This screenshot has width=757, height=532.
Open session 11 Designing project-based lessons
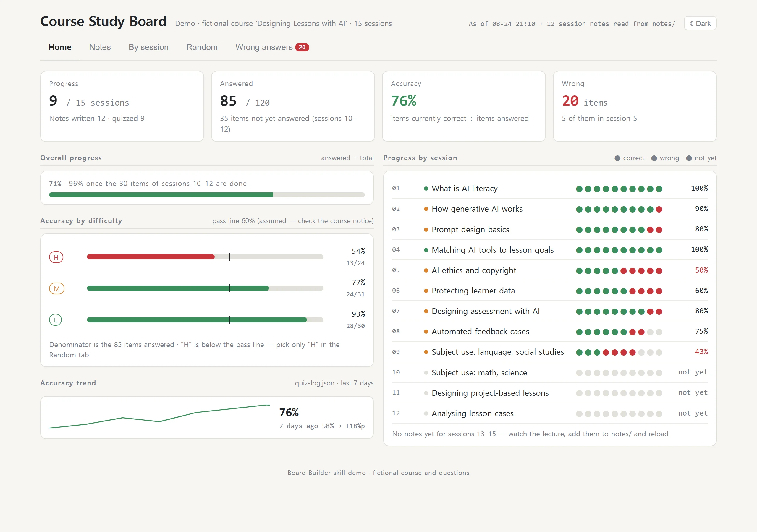click(x=550, y=392)
